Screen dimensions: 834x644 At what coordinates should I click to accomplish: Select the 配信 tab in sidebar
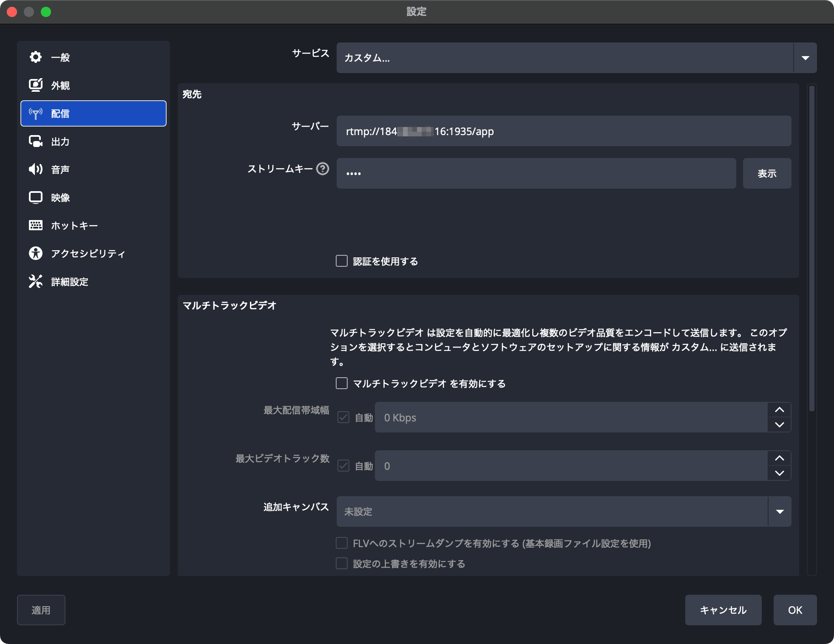(94, 113)
